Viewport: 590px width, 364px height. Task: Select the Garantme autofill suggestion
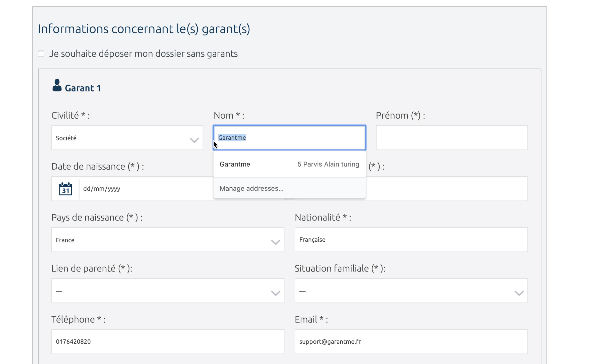(x=289, y=164)
